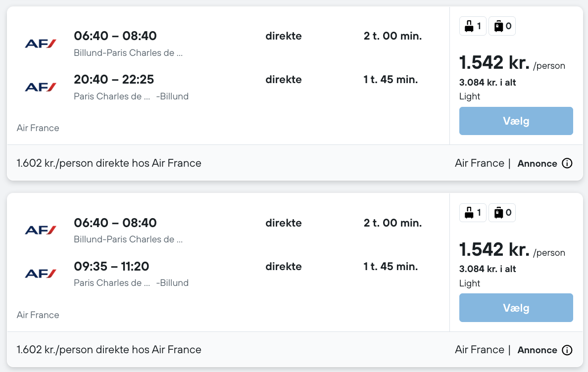Click the Annonce label in the first card footer

point(537,164)
